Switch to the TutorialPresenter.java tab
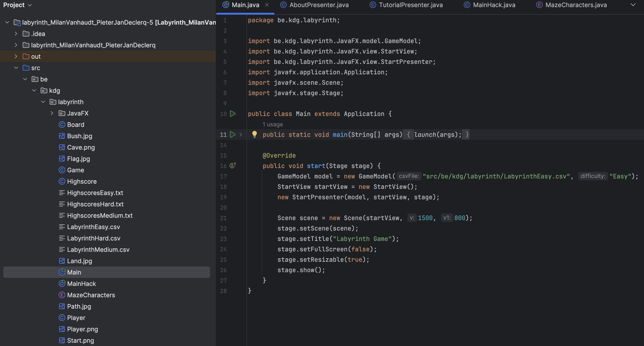The height and width of the screenshot is (346, 644). (x=410, y=5)
